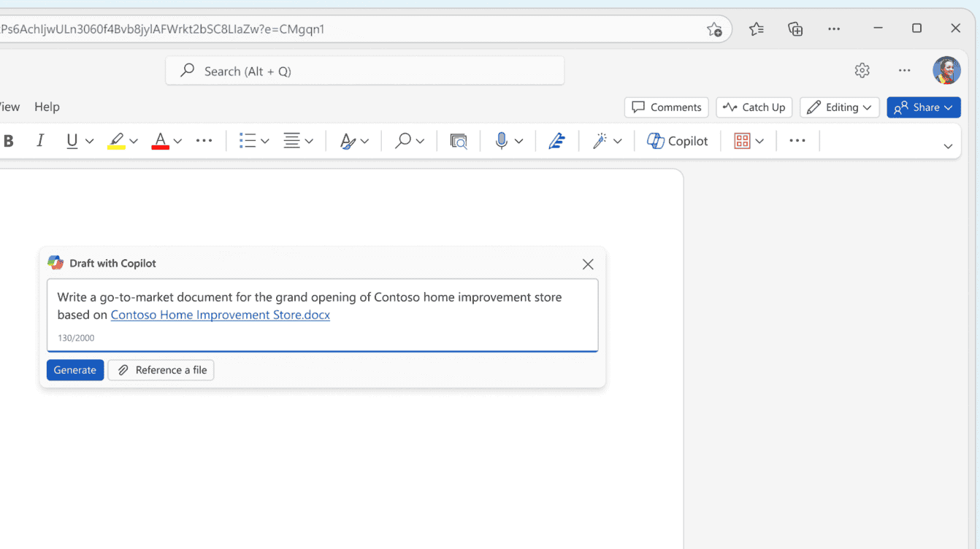The width and height of the screenshot is (980, 549).
Task: Open the Contoso Home Improvement Store.docx link
Action: point(220,315)
